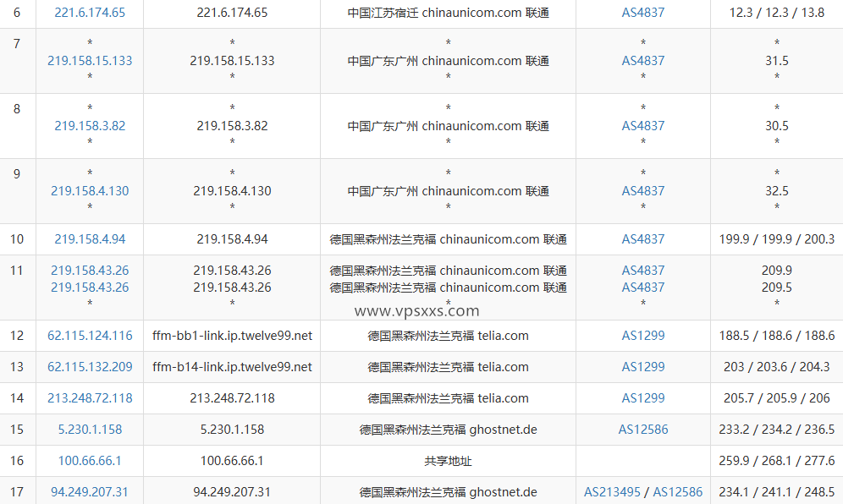Select hostname cell 219.158.4.130
The height and width of the screenshot is (504, 843).
(232, 191)
